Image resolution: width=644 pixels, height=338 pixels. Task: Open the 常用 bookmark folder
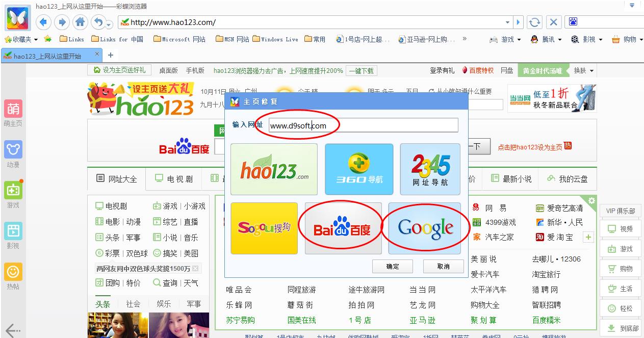pyautogui.click(x=315, y=39)
